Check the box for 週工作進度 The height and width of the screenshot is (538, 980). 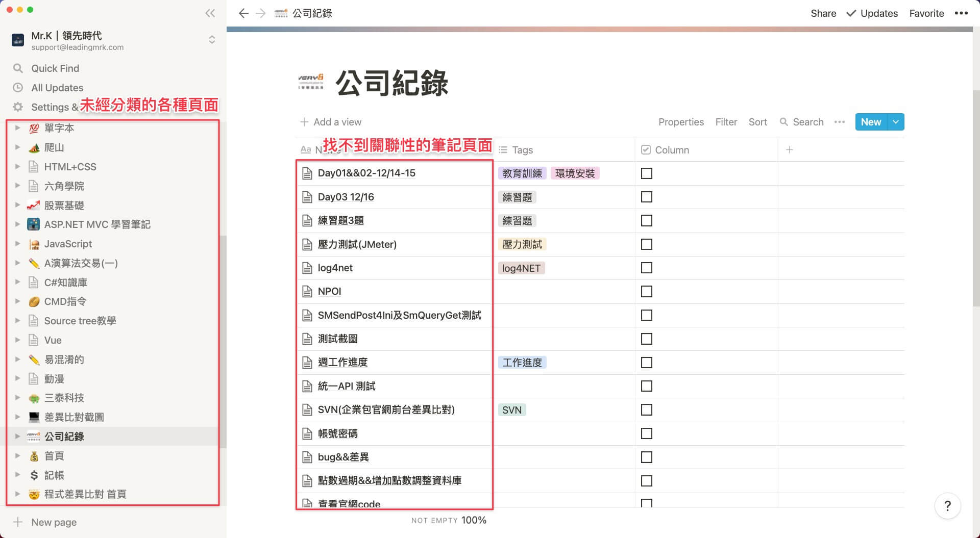coord(646,363)
